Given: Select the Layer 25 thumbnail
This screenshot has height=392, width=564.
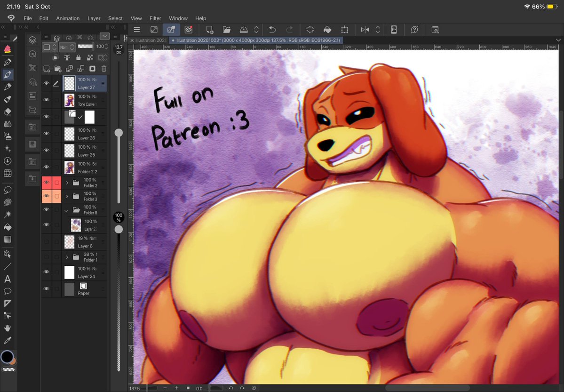Looking at the screenshot, I should pos(70,151).
